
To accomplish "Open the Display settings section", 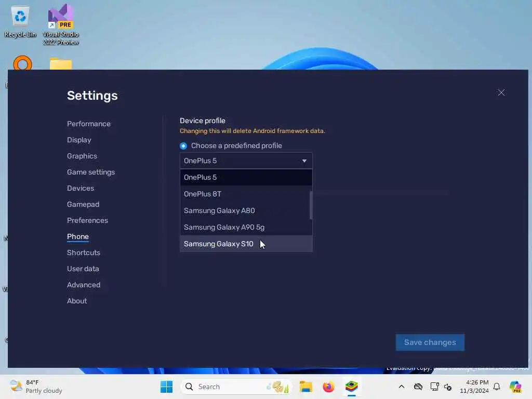I will 79,140.
